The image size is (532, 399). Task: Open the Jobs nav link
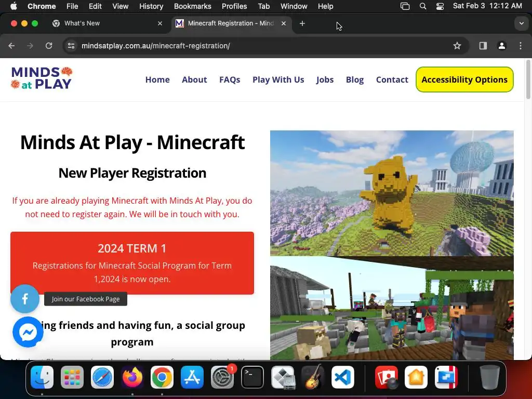pyautogui.click(x=325, y=79)
